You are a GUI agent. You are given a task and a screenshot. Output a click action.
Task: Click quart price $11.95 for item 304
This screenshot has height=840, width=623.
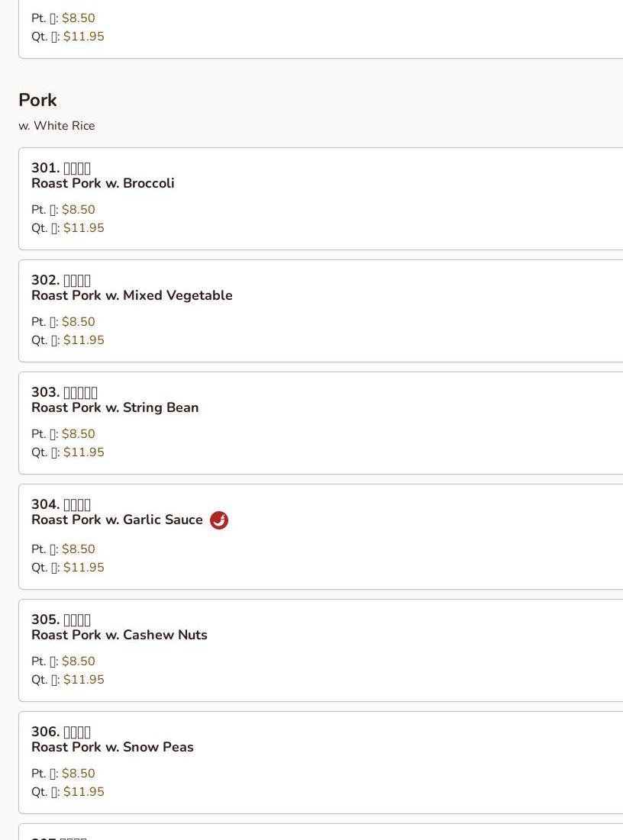point(83,568)
